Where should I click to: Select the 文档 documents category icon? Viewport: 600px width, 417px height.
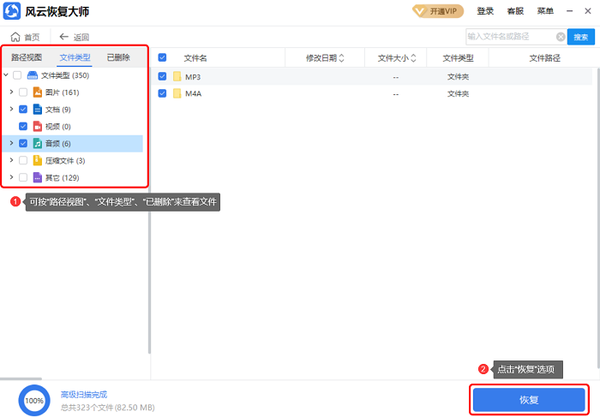pyautogui.click(x=37, y=109)
